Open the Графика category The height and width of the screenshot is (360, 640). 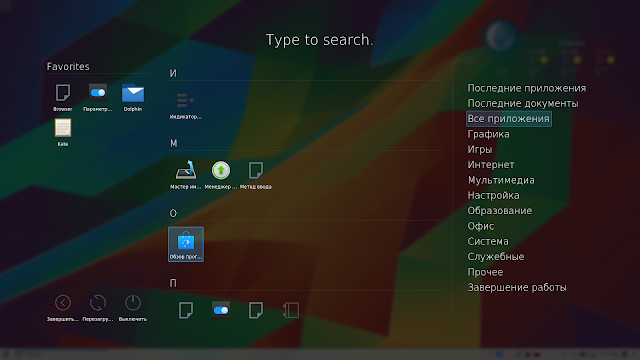click(x=488, y=134)
